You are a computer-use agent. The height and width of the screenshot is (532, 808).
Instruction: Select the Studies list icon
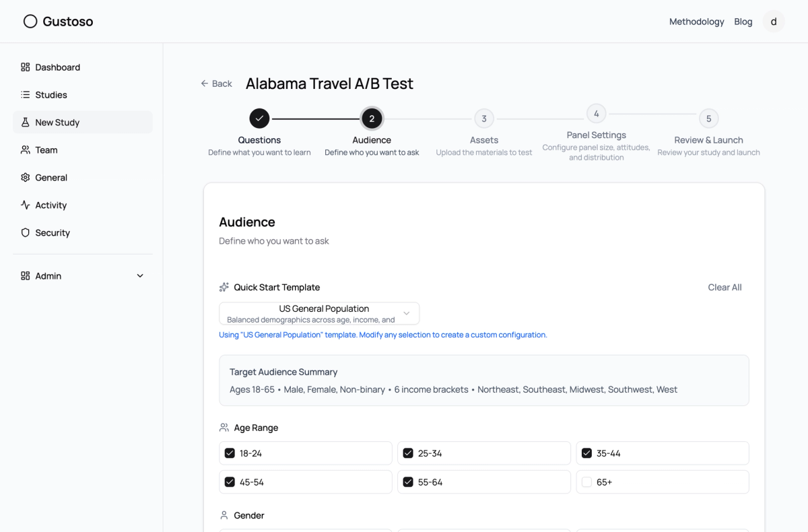(26, 95)
